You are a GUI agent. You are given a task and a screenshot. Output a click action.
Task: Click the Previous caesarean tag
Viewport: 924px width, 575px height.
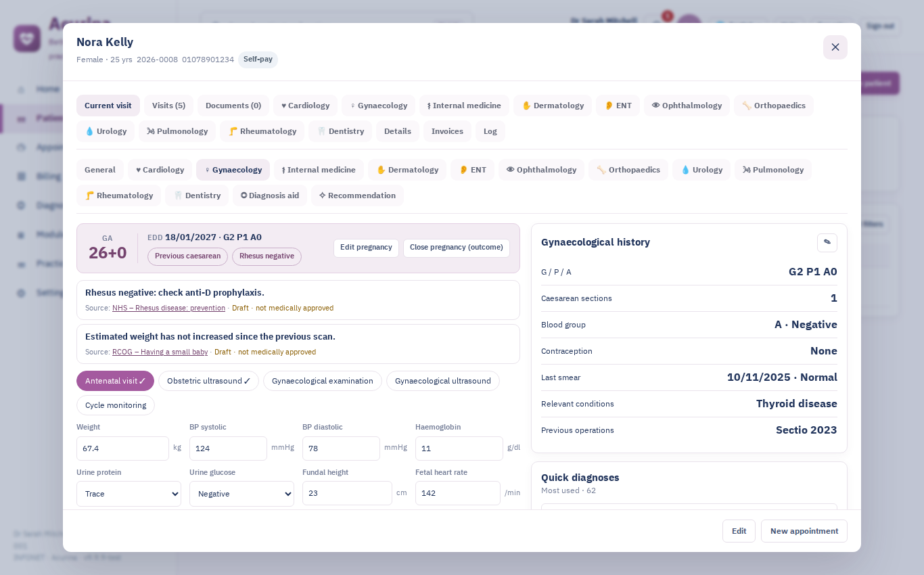click(x=187, y=256)
